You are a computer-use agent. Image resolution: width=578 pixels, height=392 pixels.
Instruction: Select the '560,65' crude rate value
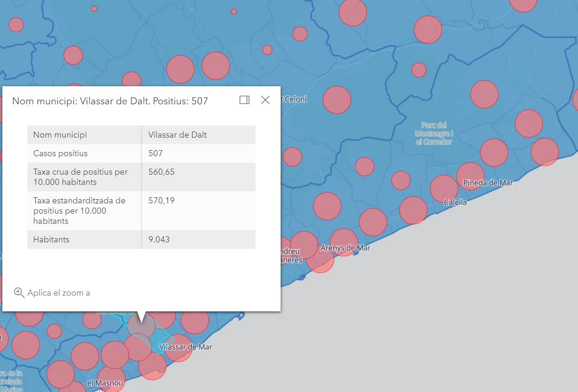pos(161,172)
